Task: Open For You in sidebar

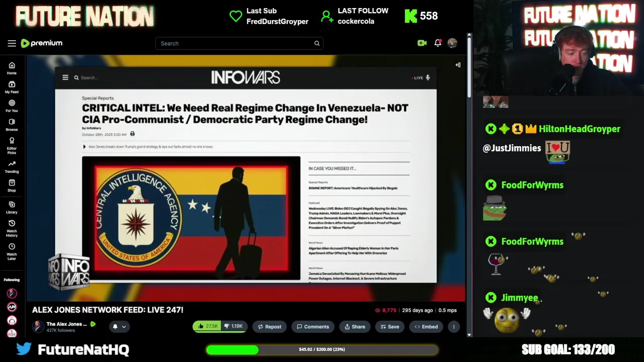Action: pyautogui.click(x=12, y=106)
